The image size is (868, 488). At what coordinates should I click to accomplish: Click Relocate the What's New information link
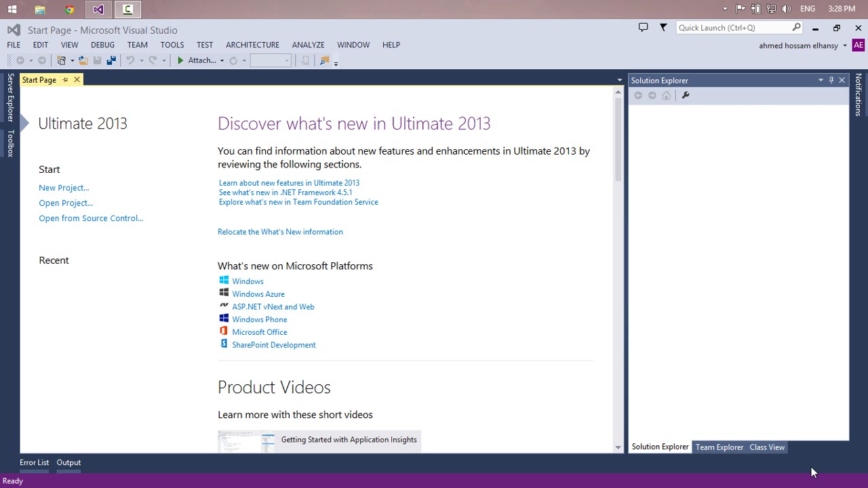[x=280, y=232]
